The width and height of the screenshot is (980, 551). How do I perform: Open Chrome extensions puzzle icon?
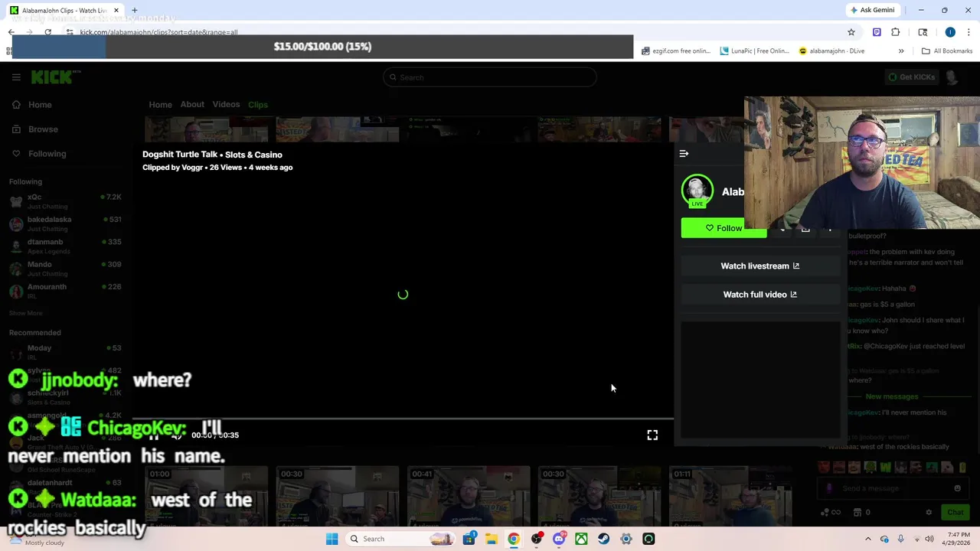tap(895, 32)
